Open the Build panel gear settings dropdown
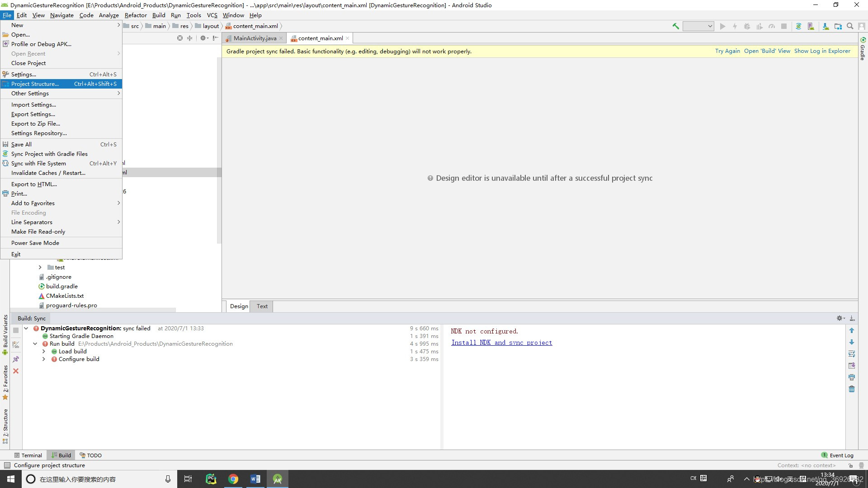Image resolution: width=868 pixels, height=488 pixels. 840,318
